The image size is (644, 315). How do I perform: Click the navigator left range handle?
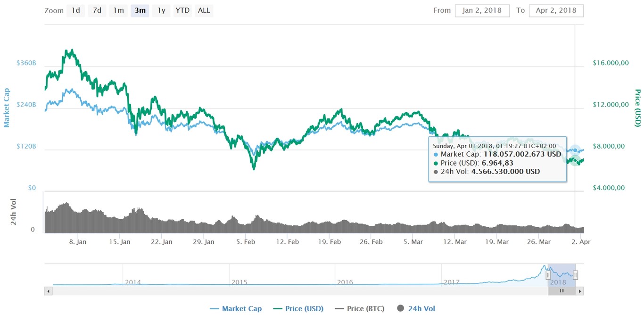[548, 275]
